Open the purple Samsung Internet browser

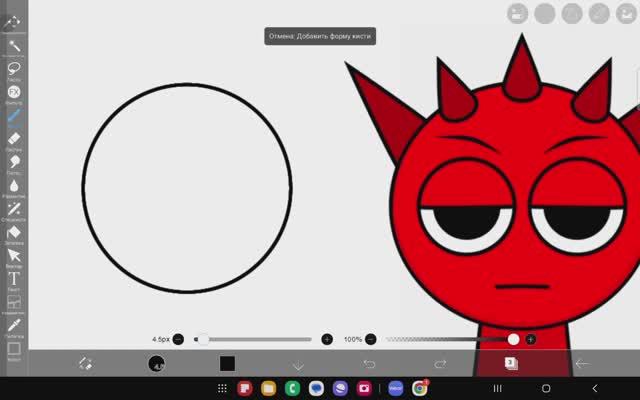340,388
